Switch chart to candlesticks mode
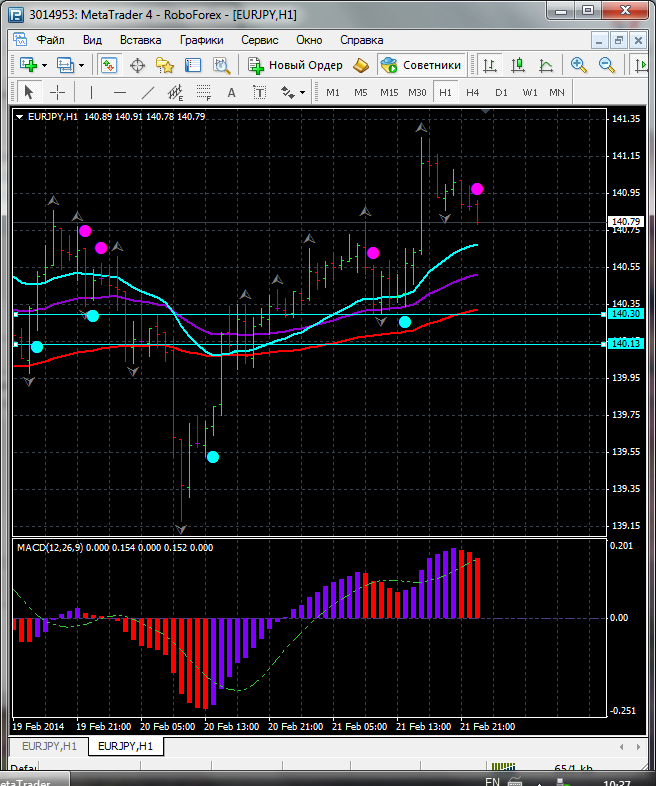 518,65
